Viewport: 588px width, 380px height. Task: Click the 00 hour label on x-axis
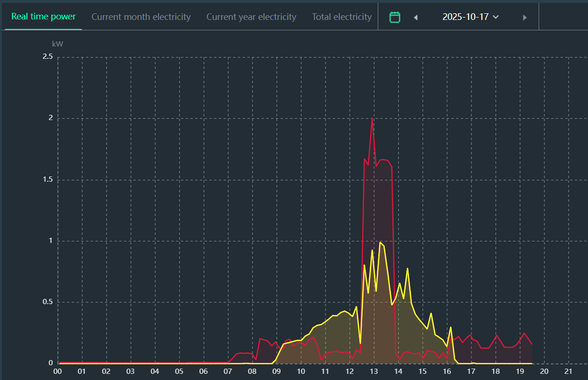57,371
